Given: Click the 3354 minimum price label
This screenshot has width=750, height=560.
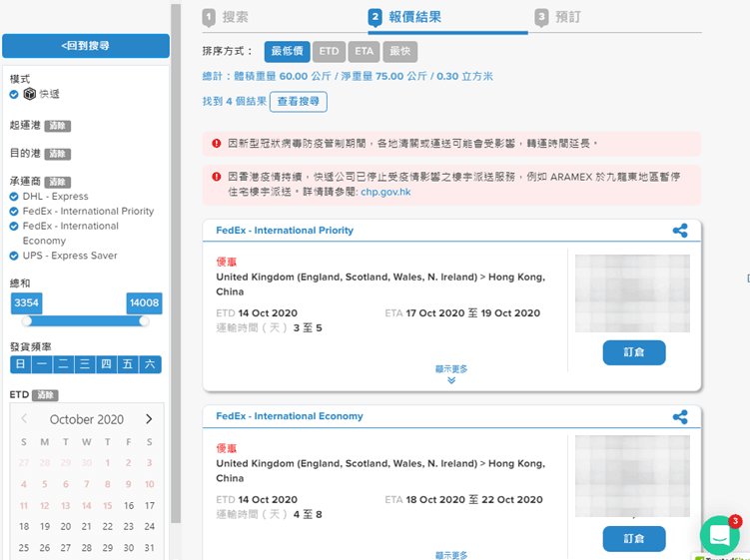Looking at the screenshot, I should coord(26,303).
